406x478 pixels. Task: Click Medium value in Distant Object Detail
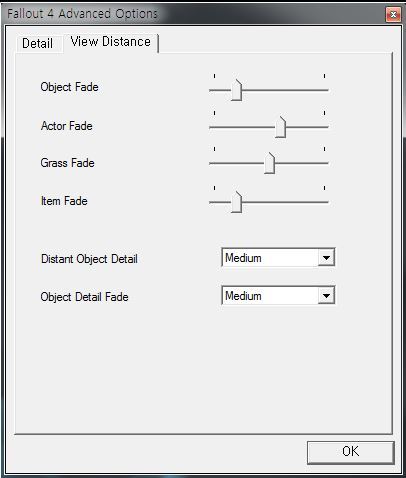coord(243,258)
